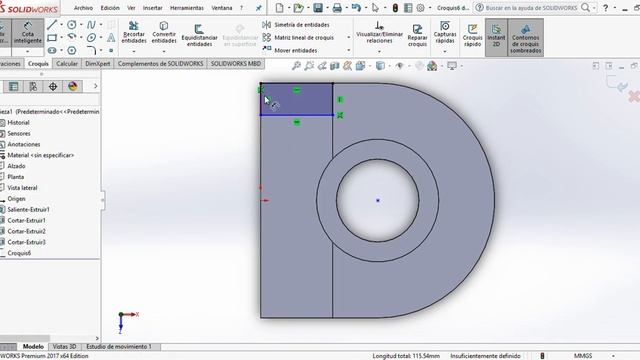
Task: Toggle the menu bar pin
Action: click(259, 8)
